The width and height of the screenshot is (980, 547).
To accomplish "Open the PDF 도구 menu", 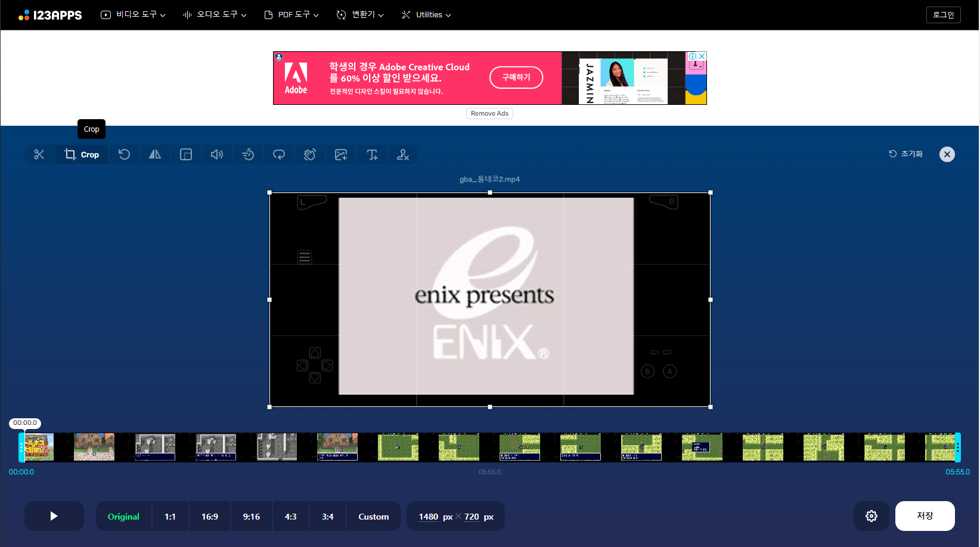I will [x=291, y=14].
